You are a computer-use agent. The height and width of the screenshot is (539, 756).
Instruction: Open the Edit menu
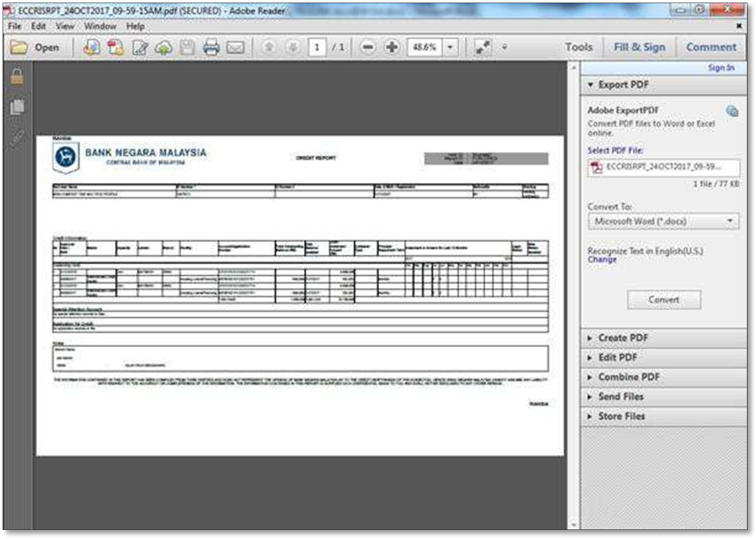[38, 26]
